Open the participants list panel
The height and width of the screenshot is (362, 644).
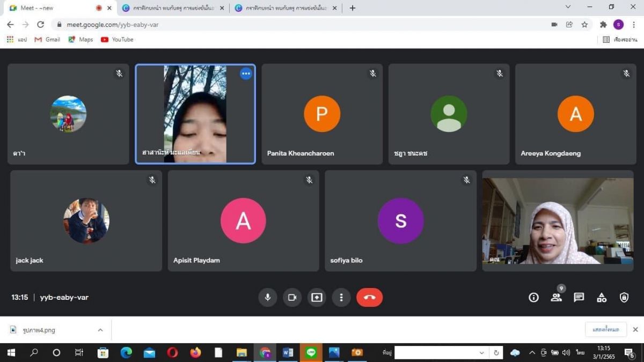point(556,297)
